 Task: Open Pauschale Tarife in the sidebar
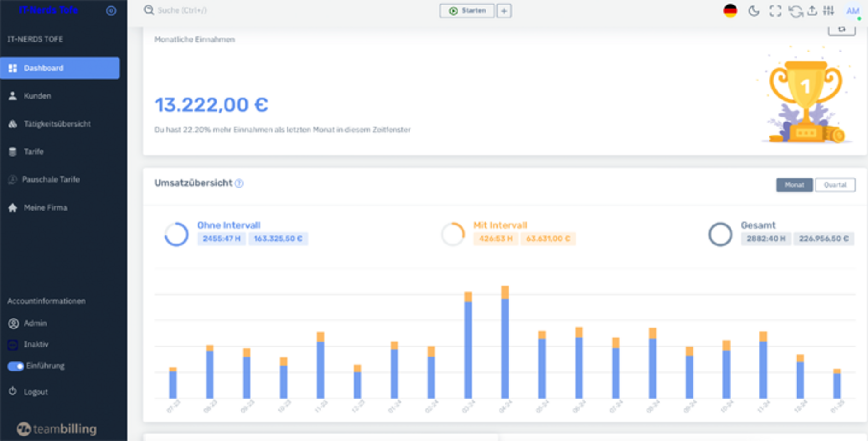51,179
